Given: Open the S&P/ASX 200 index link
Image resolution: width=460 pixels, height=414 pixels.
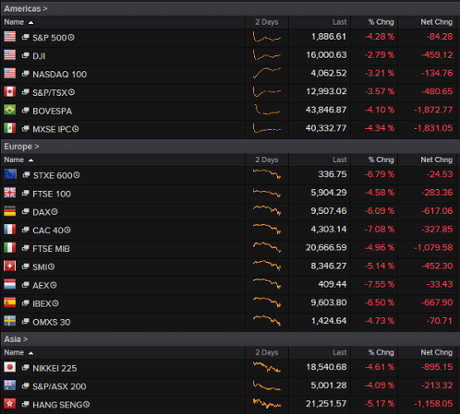Looking at the screenshot, I should click(x=59, y=386).
